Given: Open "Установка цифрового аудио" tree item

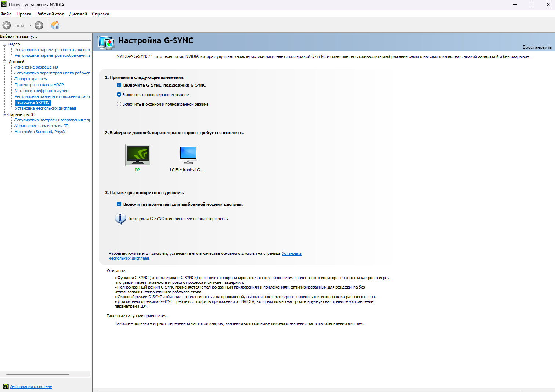Looking at the screenshot, I should coord(41,91).
